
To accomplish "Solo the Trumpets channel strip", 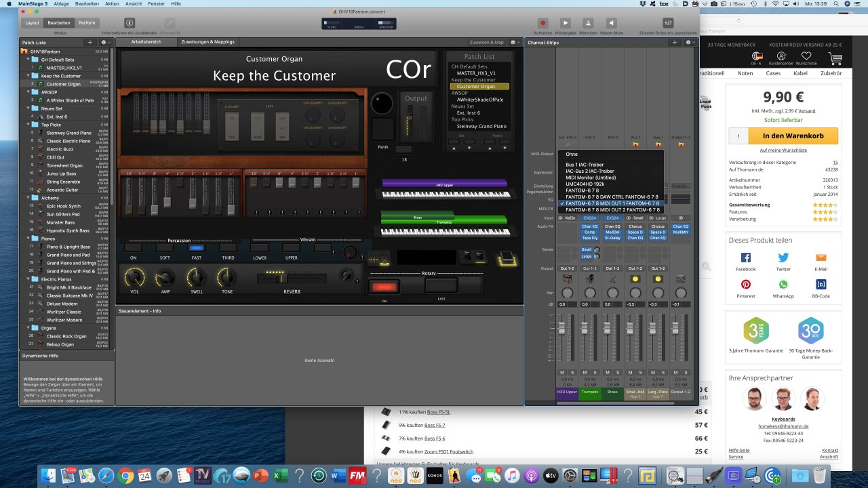I will [x=595, y=372].
